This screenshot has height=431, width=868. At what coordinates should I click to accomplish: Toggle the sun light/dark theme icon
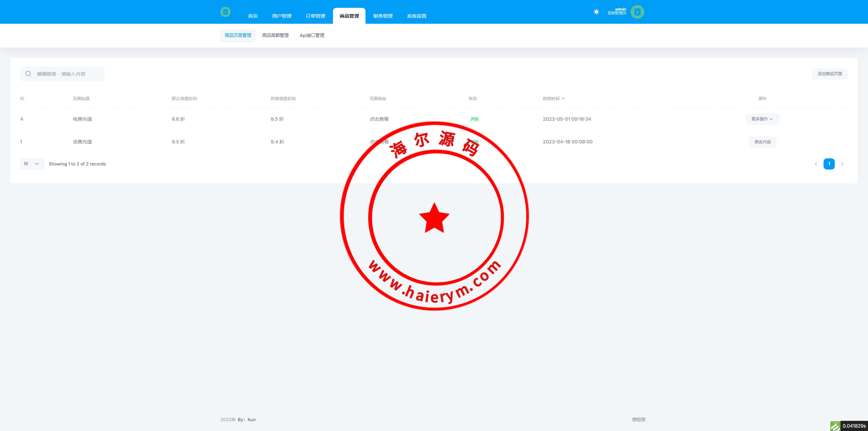(596, 12)
